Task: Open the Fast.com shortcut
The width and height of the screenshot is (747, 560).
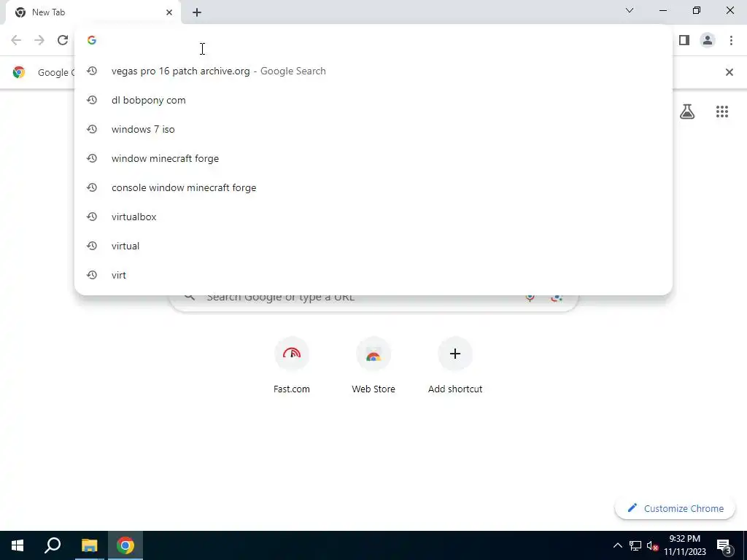Action: (292, 365)
